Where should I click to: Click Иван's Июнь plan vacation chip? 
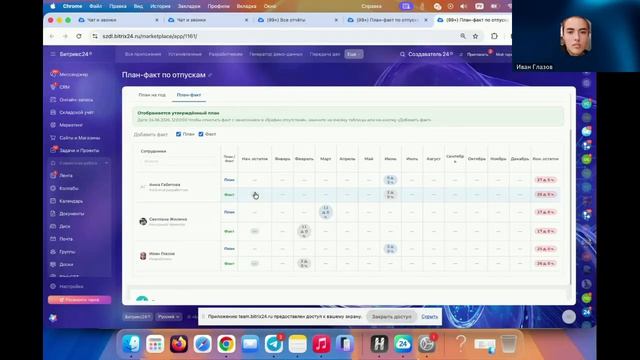(390, 249)
